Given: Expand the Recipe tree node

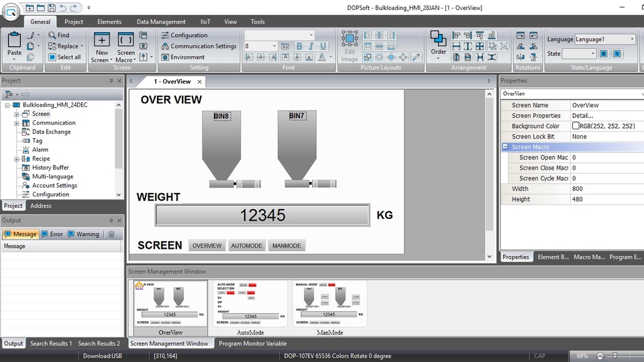Looking at the screenshot, I should (17, 159).
